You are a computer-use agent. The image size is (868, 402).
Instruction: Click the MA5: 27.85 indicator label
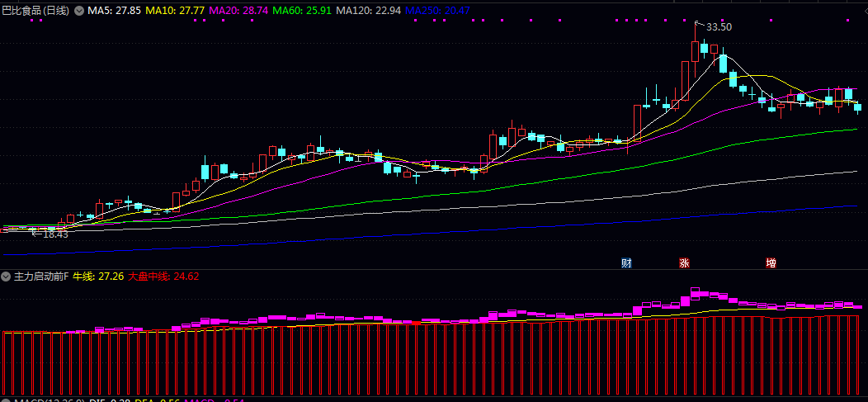coord(114,11)
